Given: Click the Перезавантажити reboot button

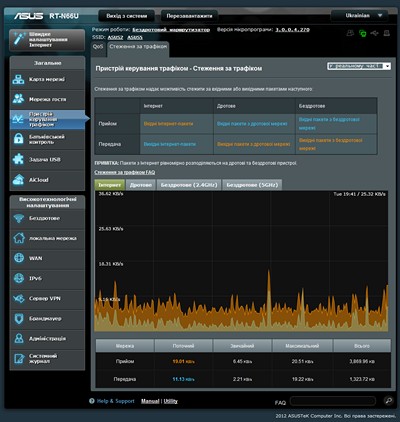Looking at the screenshot, I should (x=189, y=16).
